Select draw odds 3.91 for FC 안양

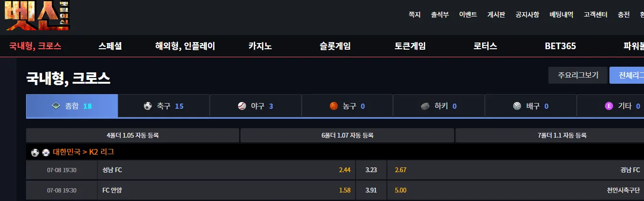[x=371, y=190]
